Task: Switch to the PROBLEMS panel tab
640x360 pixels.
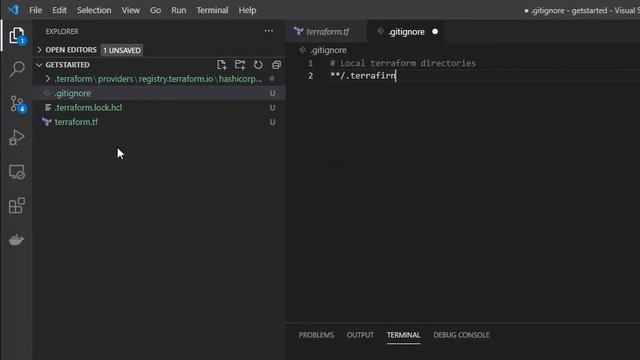Action: point(316,335)
